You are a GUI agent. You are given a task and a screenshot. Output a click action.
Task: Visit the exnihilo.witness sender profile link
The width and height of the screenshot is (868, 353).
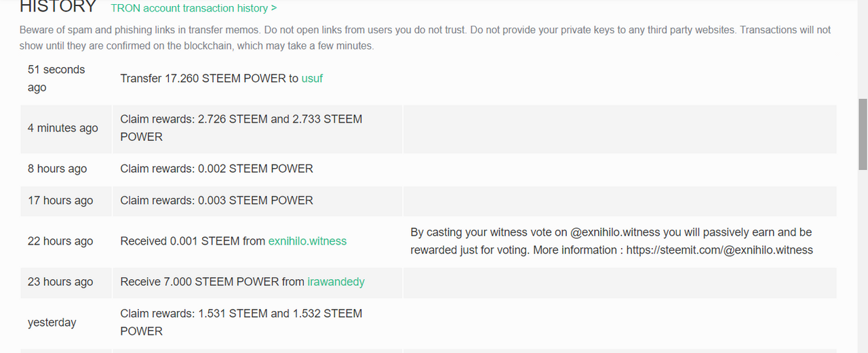[x=307, y=241]
